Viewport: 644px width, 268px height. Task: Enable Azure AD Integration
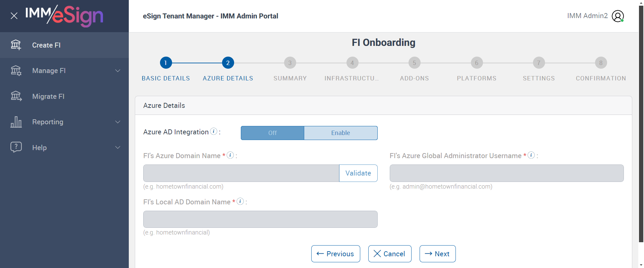coord(340,133)
